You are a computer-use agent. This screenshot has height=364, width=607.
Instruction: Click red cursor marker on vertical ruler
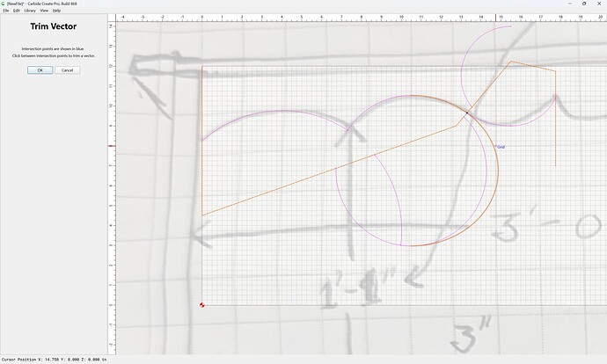(112, 146)
